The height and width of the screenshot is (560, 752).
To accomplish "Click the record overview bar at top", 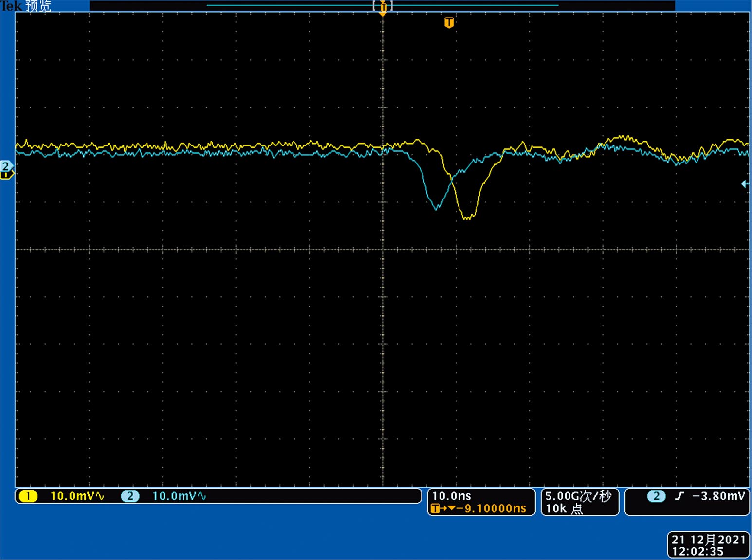I will point(382,5).
